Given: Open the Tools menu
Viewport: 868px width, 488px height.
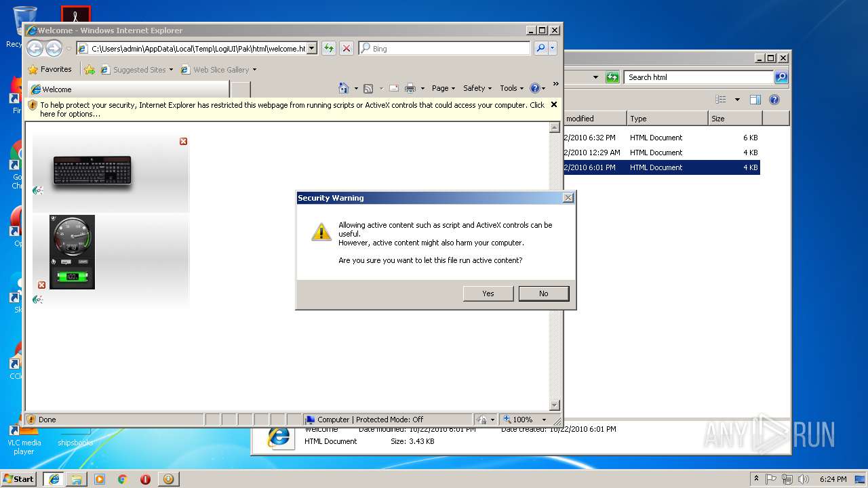Looking at the screenshot, I should pos(511,88).
